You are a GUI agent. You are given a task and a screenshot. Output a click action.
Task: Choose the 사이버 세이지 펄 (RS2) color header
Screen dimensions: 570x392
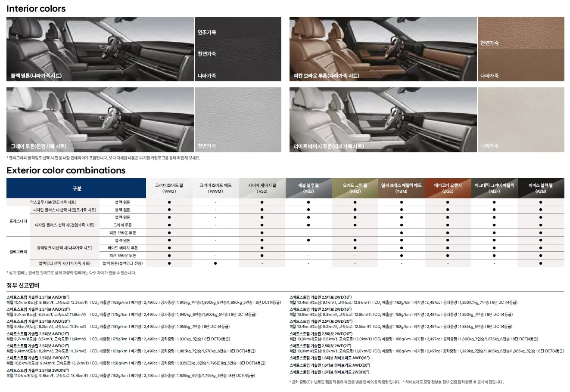(x=262, y=188)
